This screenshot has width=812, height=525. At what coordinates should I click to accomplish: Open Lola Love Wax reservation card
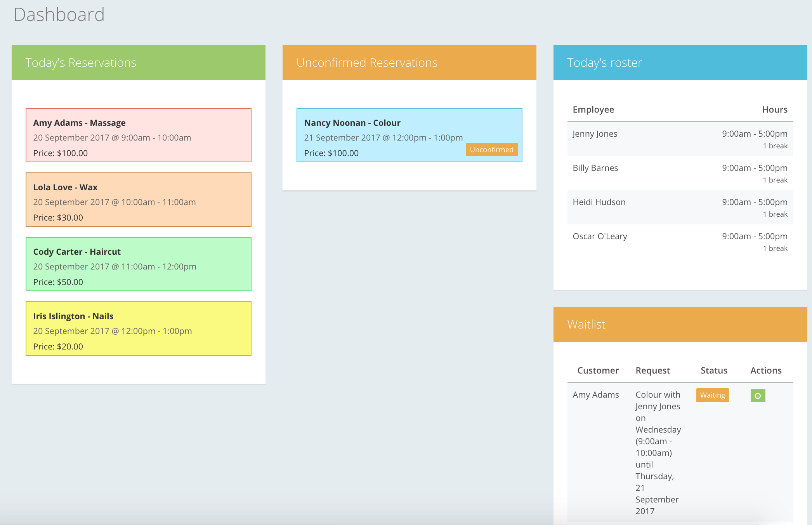point(139,200)
